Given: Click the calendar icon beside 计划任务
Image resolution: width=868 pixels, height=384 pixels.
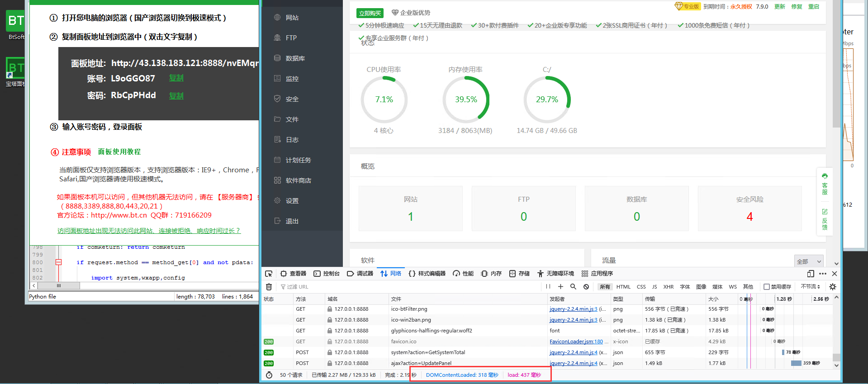Looking at the screenshot, I should [277, 160].
